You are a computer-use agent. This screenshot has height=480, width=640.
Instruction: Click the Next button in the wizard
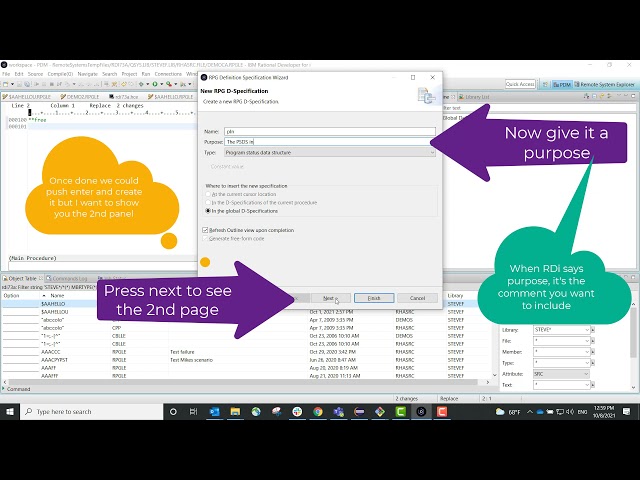click(x=330, y=298)
